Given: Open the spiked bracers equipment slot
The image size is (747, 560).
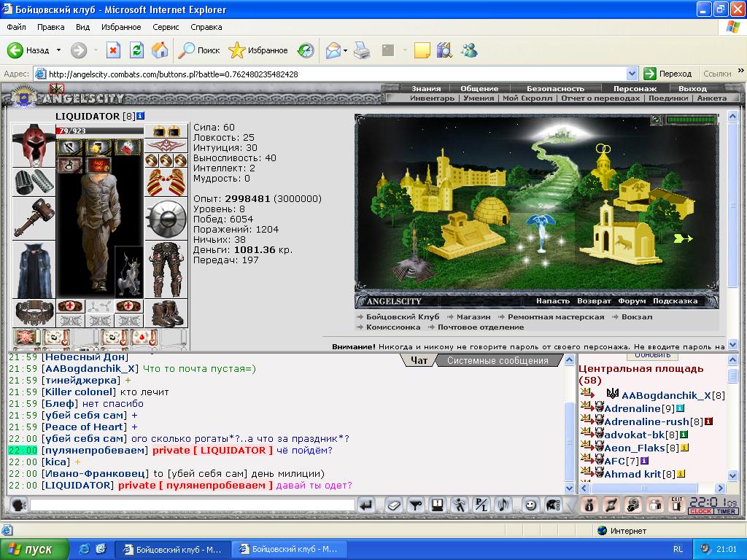Looking at the screenshot, I should click(x=34, y=182).
